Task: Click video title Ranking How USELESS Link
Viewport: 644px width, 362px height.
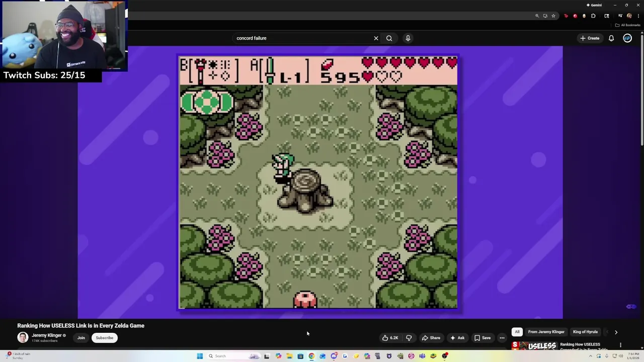Action: pyautogui.click(x=80, y=326)
